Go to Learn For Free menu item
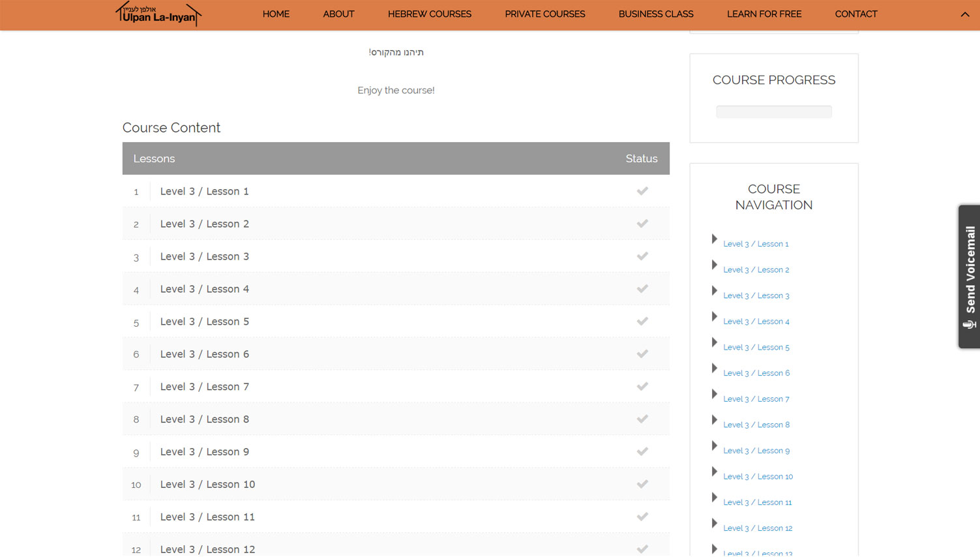 [764, 14]
